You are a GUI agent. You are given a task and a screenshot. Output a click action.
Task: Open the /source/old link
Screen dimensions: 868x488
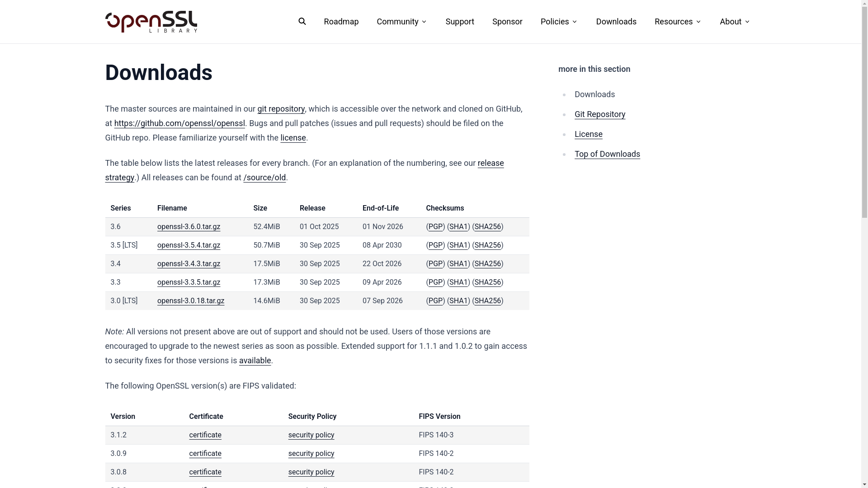pyautogui.click(x=264, y=178)
